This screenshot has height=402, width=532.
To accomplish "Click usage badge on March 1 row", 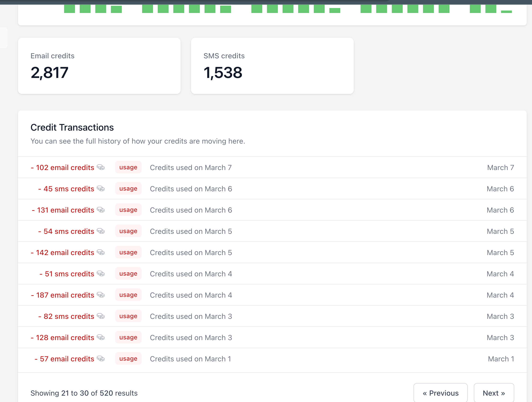I will click(x=128, y=359).
